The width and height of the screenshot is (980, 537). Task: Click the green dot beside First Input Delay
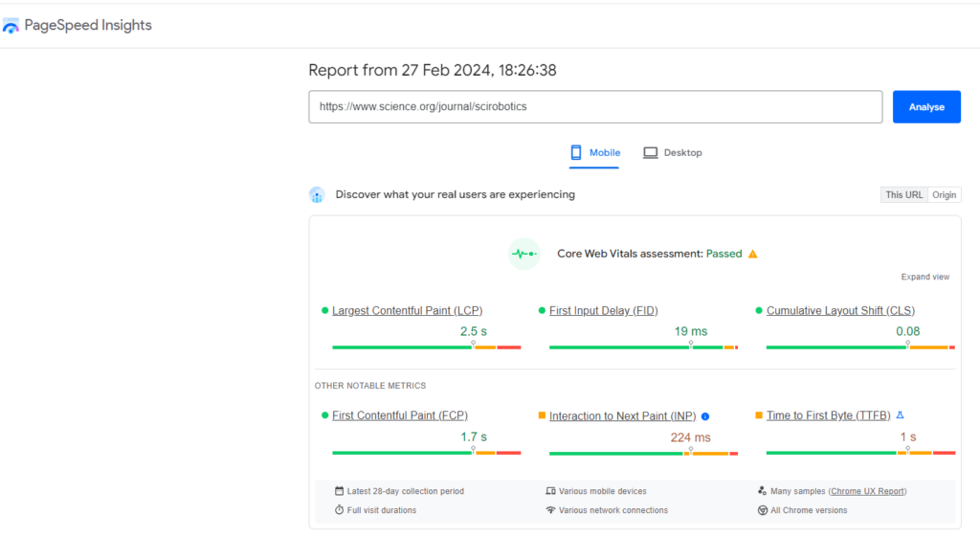pos(542,310)
